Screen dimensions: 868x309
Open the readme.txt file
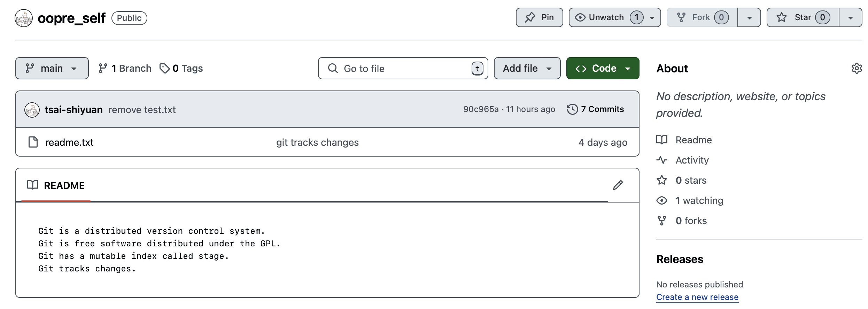pyautogui.click(x=69, y=142)
